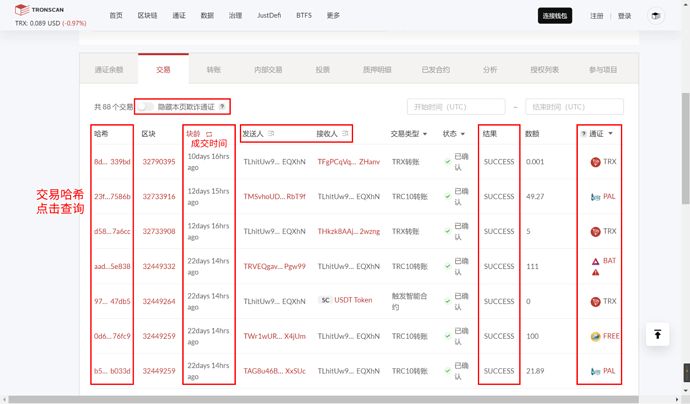This screenshot has width=690, height=404.
Task: Click the vertical page scrollbar thumb
Action: (x=686, y=147)
